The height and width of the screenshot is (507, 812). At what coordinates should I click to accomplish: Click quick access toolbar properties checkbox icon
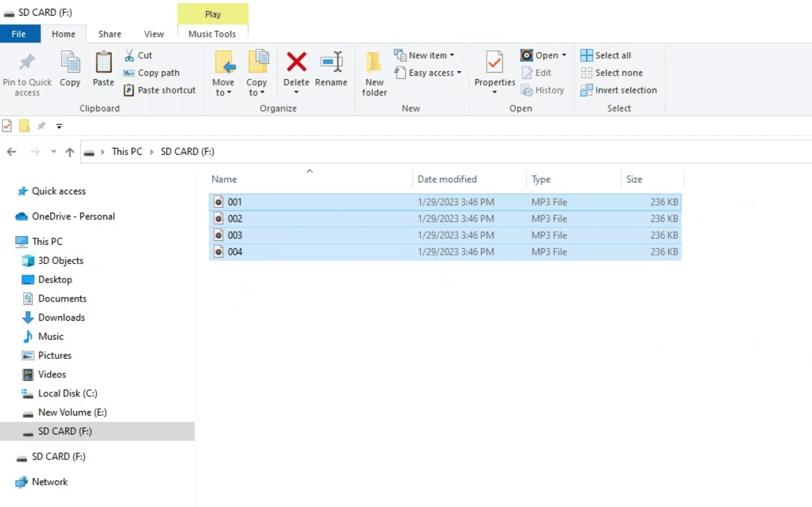[x=7, y=126]
